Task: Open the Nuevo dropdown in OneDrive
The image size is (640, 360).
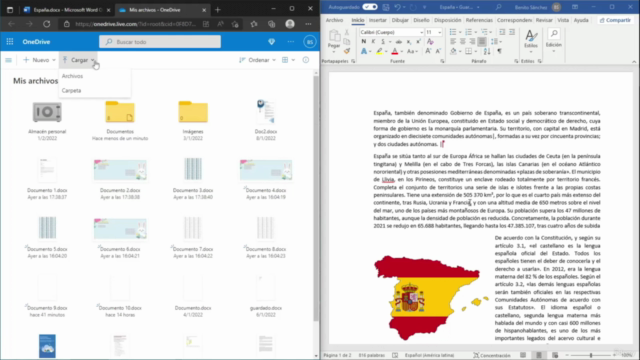Action: pos(39,60)
